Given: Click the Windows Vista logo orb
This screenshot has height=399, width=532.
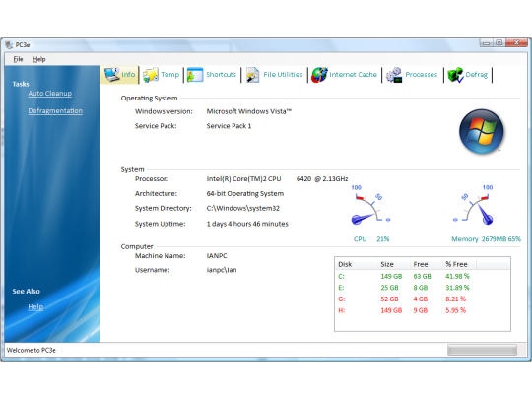Looking at the screenshot, I should [x=481, y=131].
